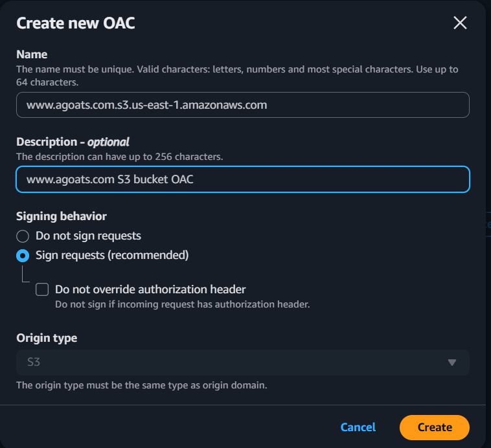Open the Origin type S3 dropdown
Screen dimensions: 491x448
pyautogui.click(x=242, y=363)
